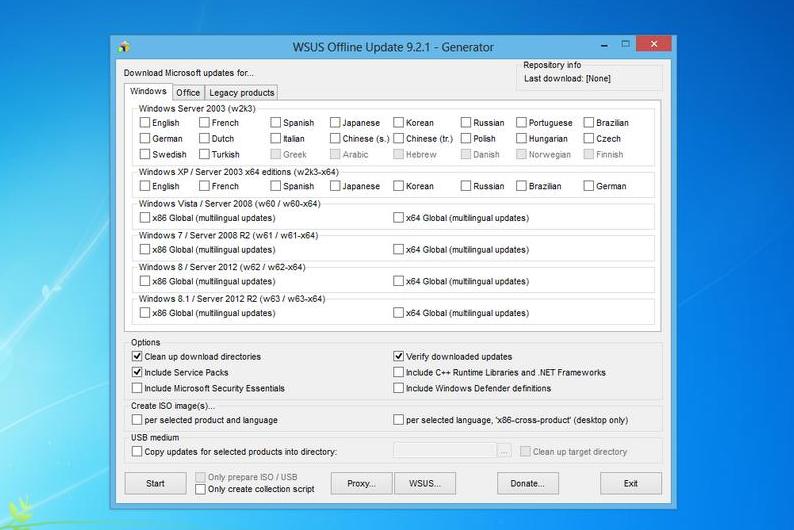Tick the Dutch language checkbox

click(x=204, y=138)
